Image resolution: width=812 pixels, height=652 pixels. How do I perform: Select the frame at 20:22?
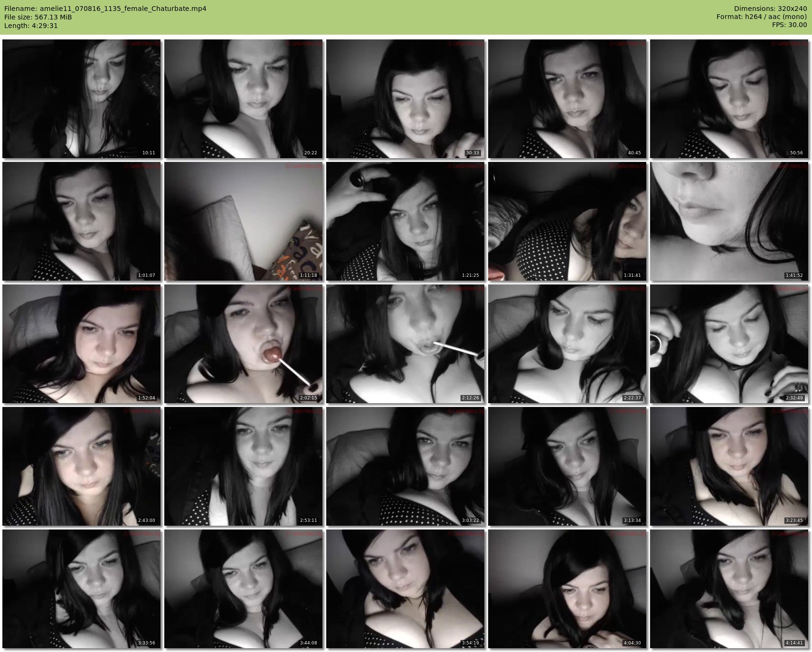tap(243, 99)
